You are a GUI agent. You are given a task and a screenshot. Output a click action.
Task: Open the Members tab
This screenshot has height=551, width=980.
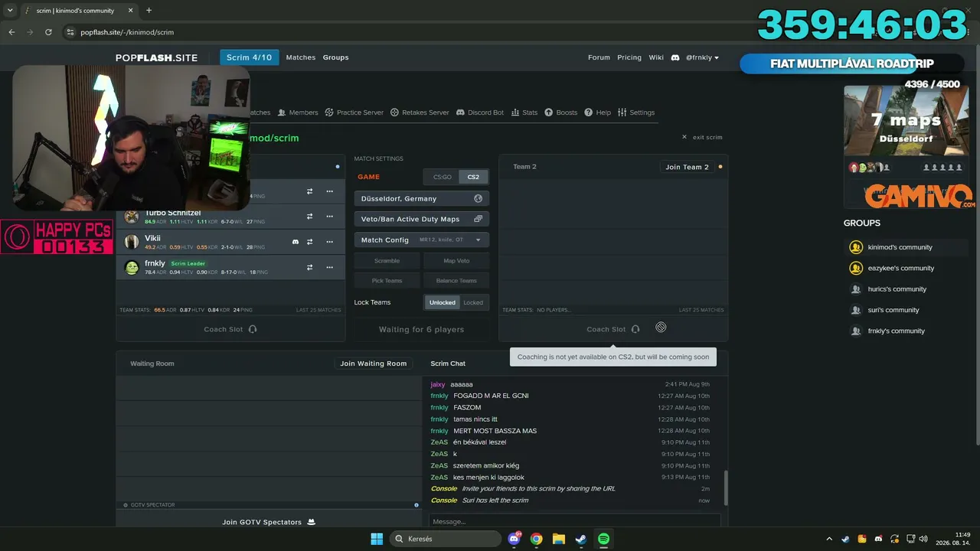[298, 112]
